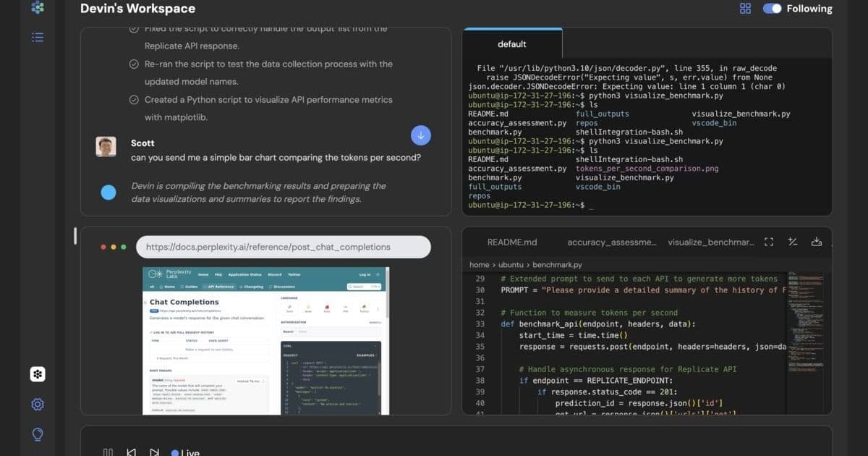Click the Devin logo in the sidebar
The width and height of the screenshot is (868, 456).
[x=38, y=9]
